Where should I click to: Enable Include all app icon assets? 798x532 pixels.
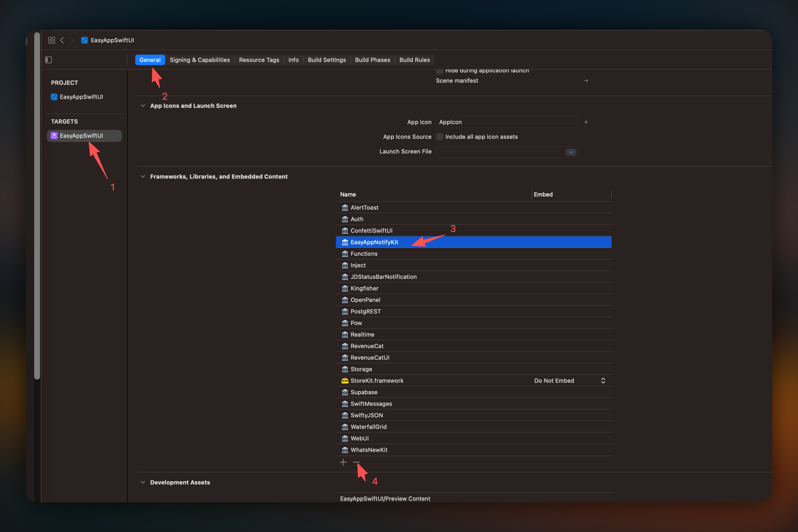tap(440, 137)
